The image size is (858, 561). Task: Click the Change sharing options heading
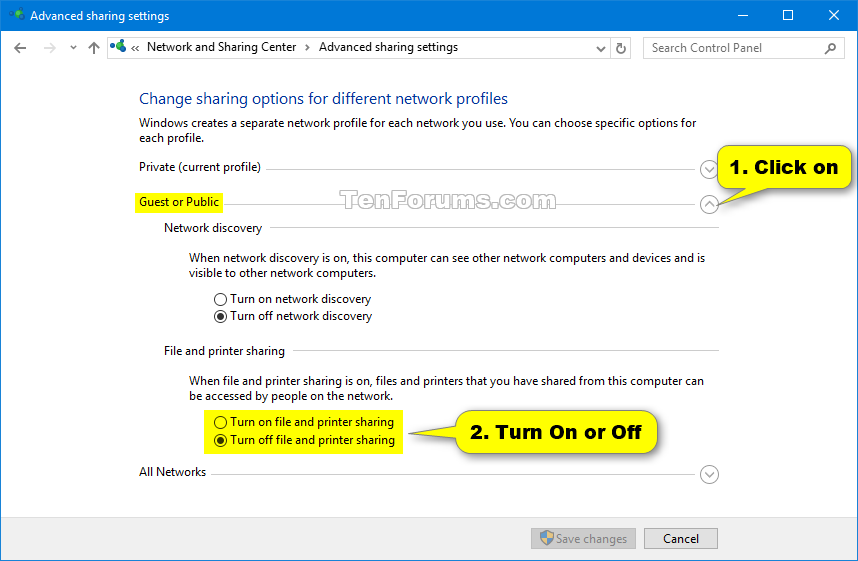(323, 99)
